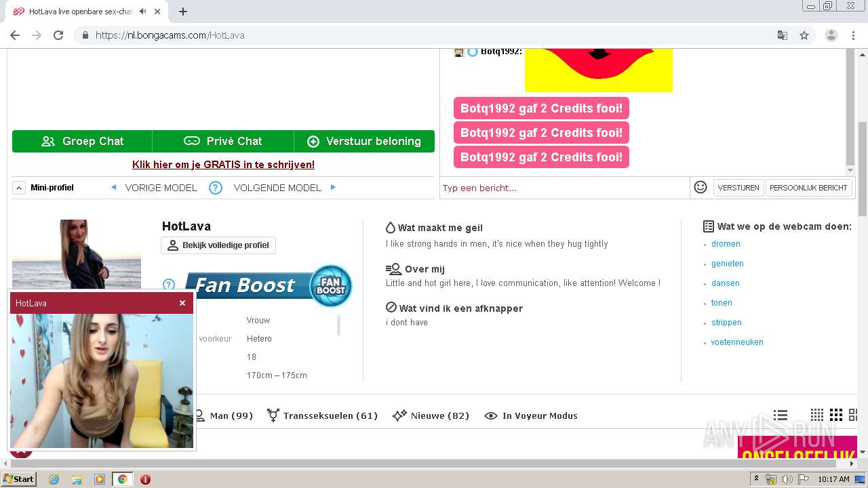Open Chrome three-dot menu
The width and height of the screenshot is (868, 488).
point(853,35)
